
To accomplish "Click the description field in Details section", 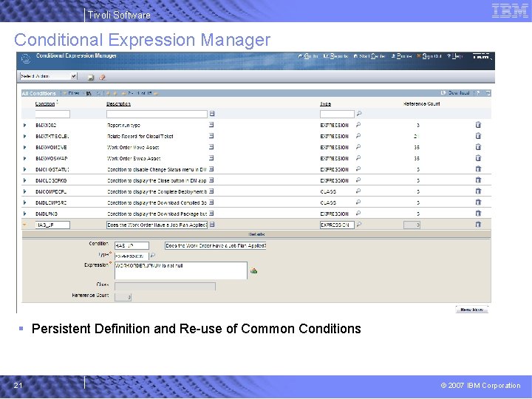I will (216, 245).
